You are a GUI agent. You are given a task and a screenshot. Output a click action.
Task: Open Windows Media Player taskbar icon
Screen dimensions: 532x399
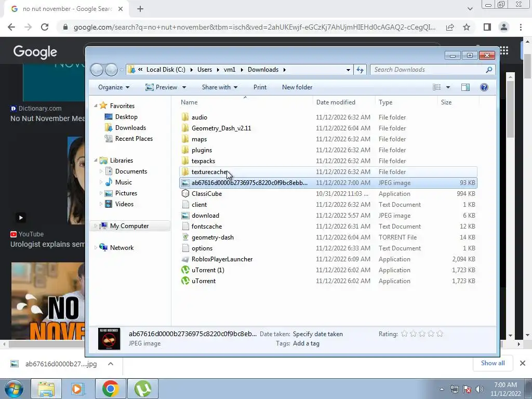click(x=77, y=389)
